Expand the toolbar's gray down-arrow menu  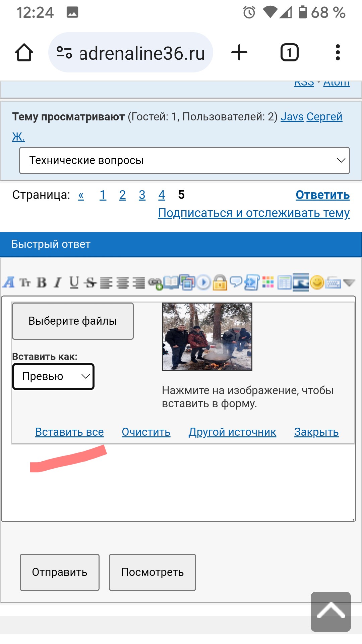coord(349,283)
